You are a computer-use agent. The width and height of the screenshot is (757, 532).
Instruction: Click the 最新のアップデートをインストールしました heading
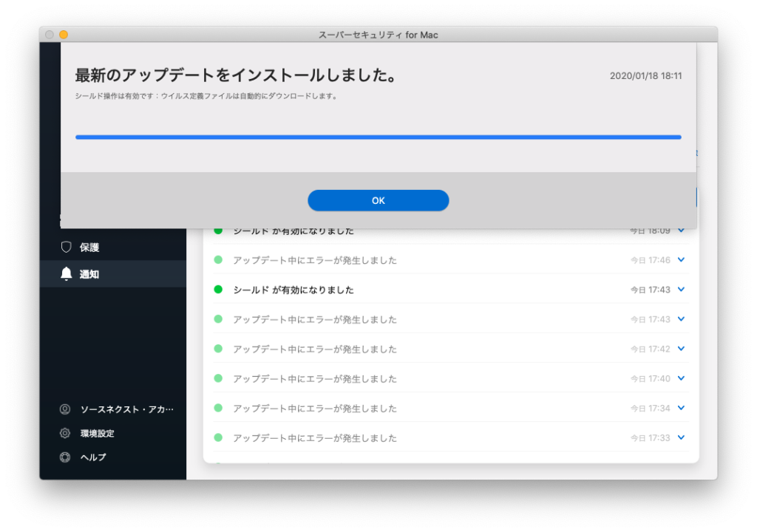[x=236, y=75]
